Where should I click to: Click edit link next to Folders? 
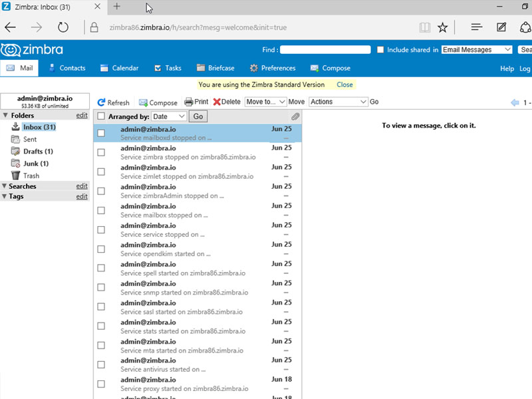82,115
